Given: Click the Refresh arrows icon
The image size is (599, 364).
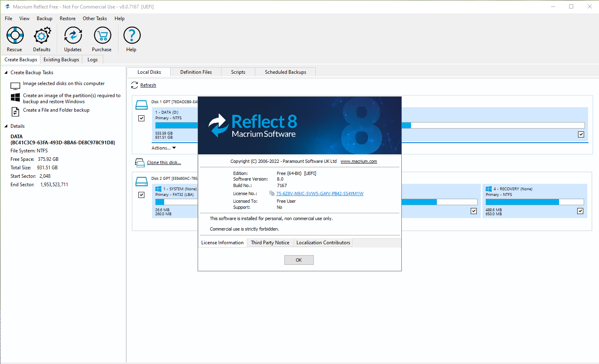Looking at the screenshot, I should click(x=134, y=85).
